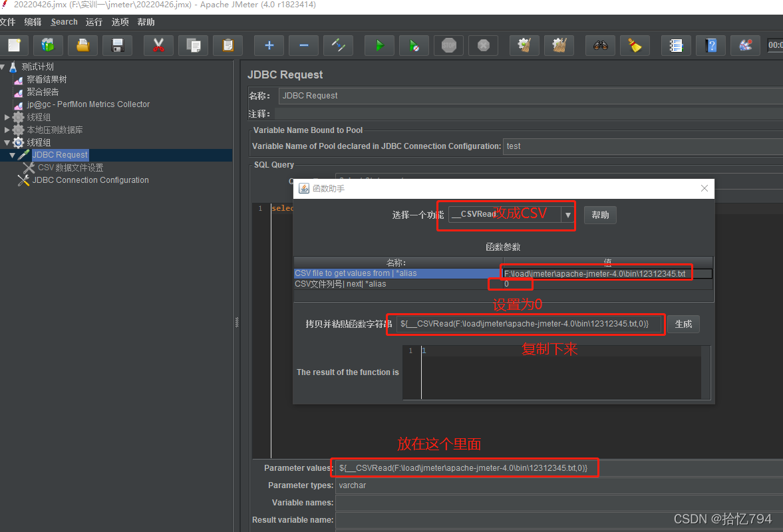This screenshot has height=532, width=783.
Task: Click the function result vertical scrollbar
Action: (x=706, y=372)
